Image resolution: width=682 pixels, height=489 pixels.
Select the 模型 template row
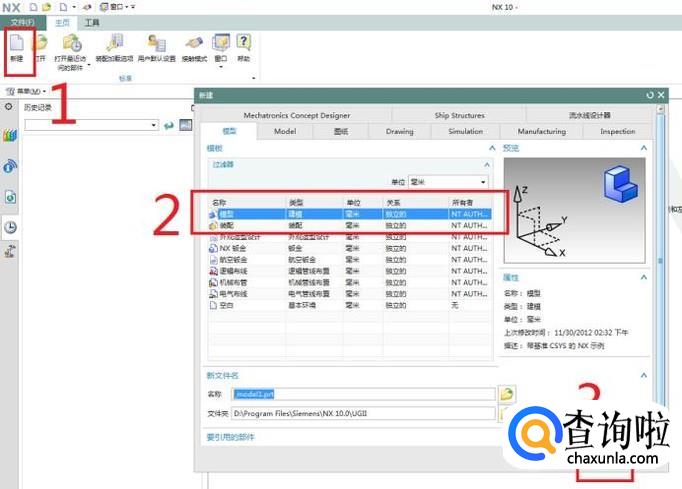pos(350,214)
